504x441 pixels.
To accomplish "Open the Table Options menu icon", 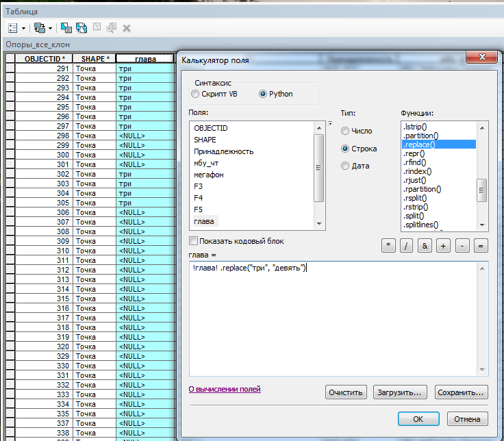I will 13,28.
